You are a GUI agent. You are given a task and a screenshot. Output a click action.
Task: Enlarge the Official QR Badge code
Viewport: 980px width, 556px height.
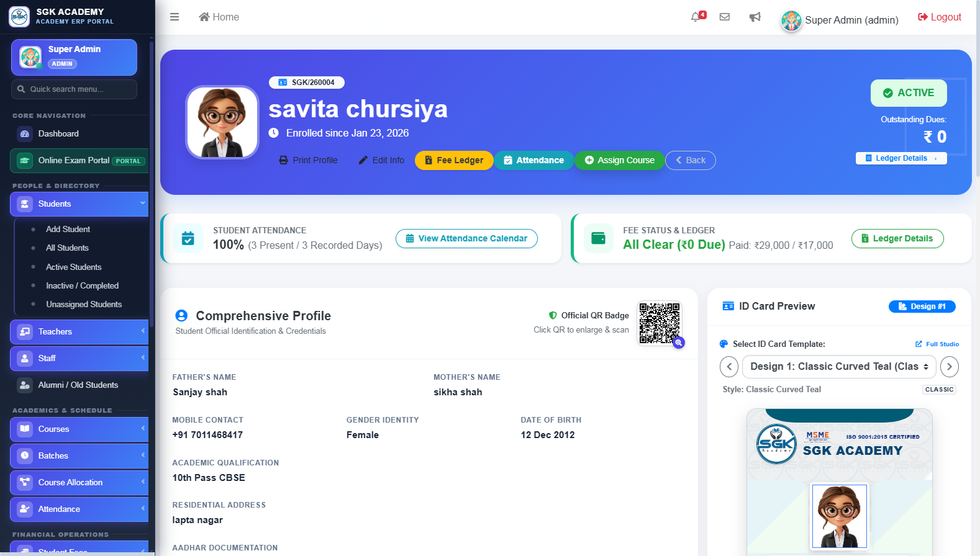660,323
